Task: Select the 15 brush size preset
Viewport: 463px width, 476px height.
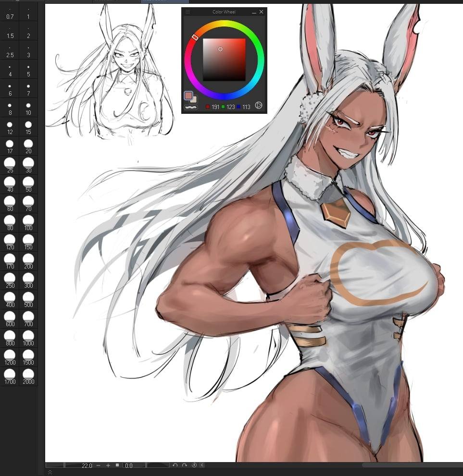Action: click(x=28, y=127)
